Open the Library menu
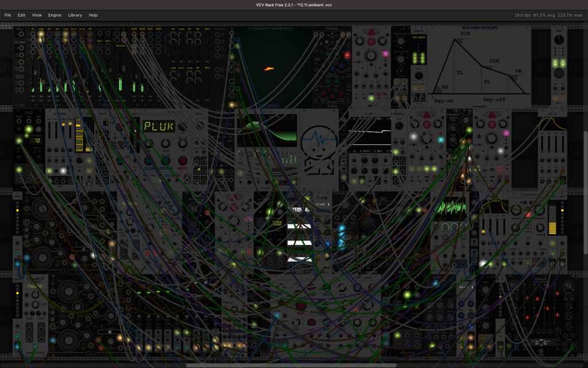588x368 pixels. (75, 15)
